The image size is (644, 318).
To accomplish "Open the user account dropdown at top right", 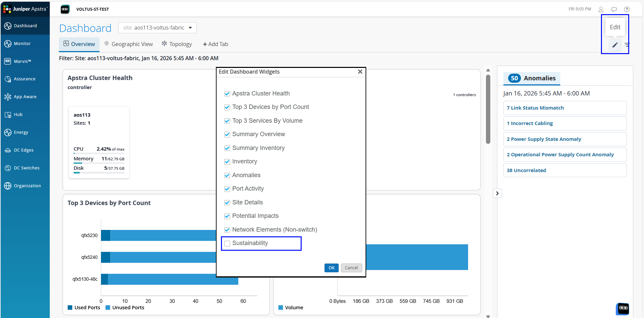I will point(601,9).
